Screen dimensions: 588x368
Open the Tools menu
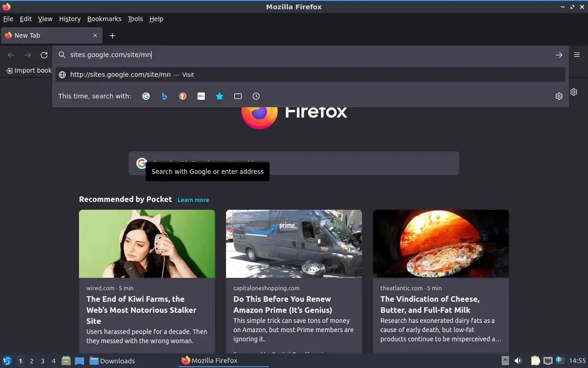point(135,19)
